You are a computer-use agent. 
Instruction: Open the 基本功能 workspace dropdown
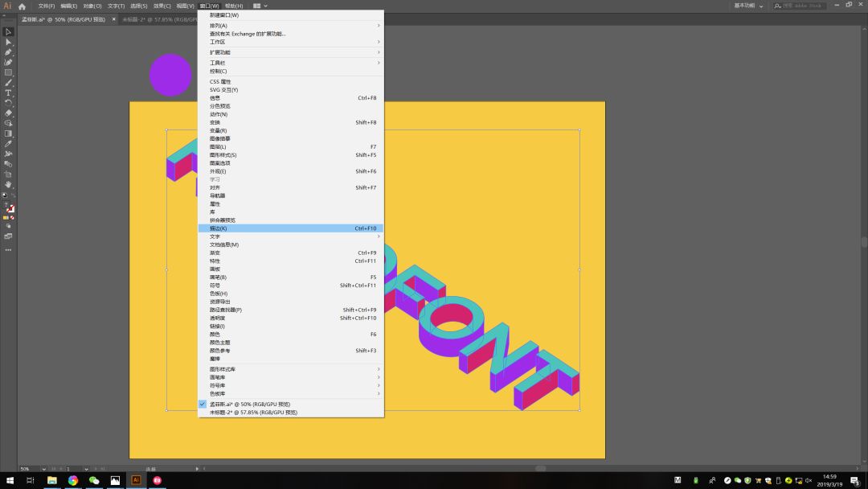tap(748, 6)
